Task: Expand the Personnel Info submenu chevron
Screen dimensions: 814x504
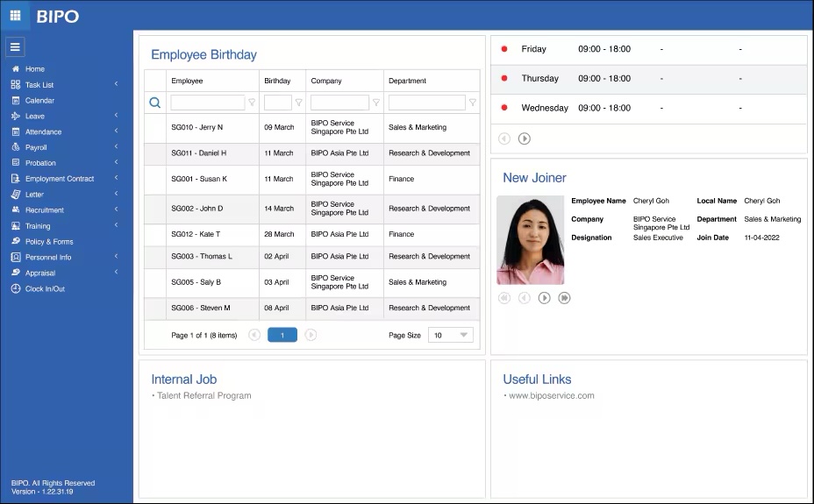Action: click(117, 256)
